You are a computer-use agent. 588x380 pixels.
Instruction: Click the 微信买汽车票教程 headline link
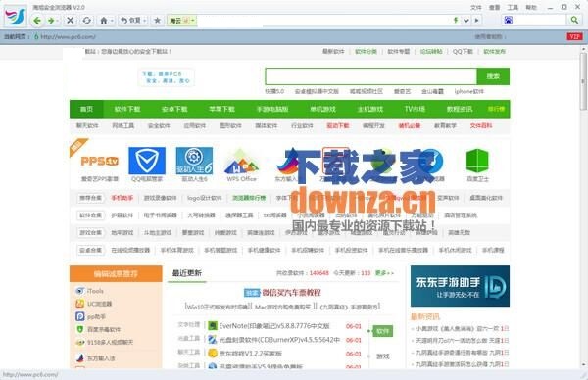[291, 292]
